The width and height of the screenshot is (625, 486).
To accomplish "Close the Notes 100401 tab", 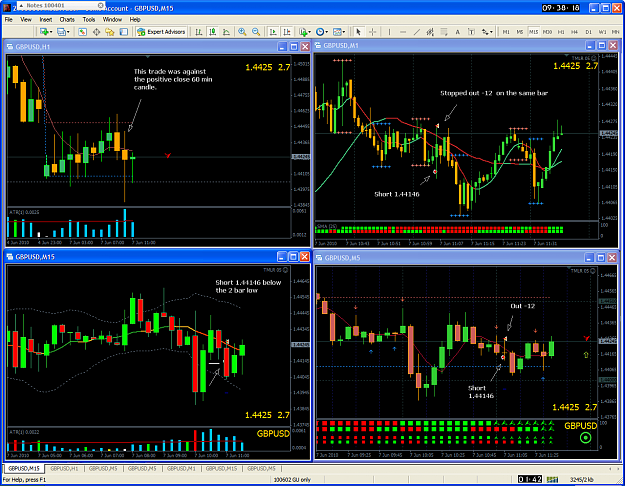I will tap(100, 5).
